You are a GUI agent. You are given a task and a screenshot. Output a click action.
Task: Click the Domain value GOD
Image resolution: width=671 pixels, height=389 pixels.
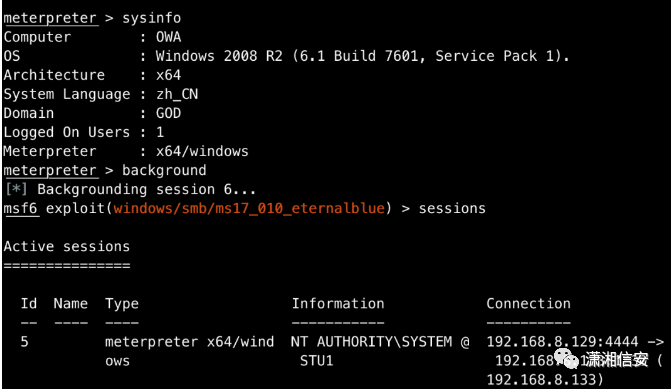coord(169,113)
